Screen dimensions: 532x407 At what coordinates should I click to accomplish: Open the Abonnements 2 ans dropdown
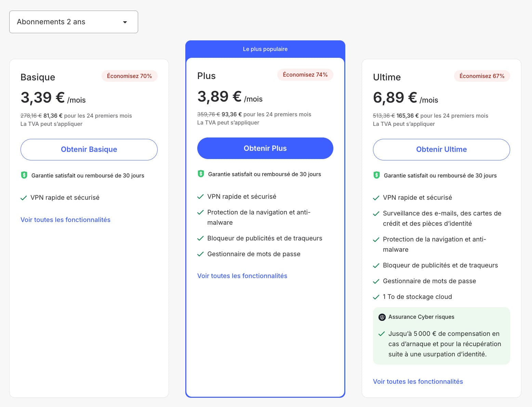pyautogui.click(x=74, y=22)
